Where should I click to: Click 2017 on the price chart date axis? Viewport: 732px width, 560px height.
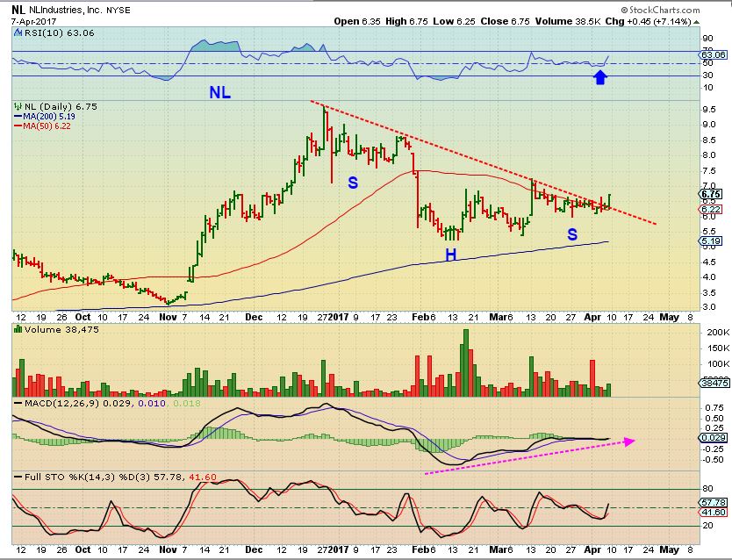pos(338,318)
